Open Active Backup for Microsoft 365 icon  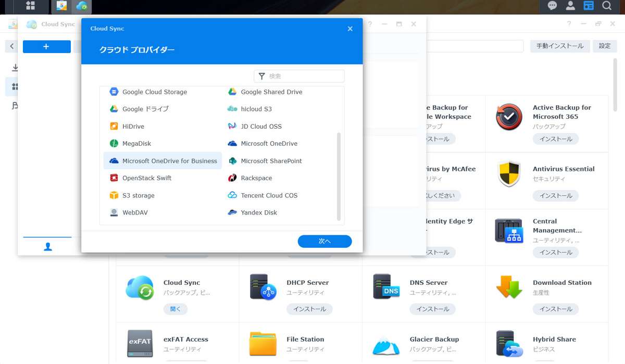pos(509,117)
